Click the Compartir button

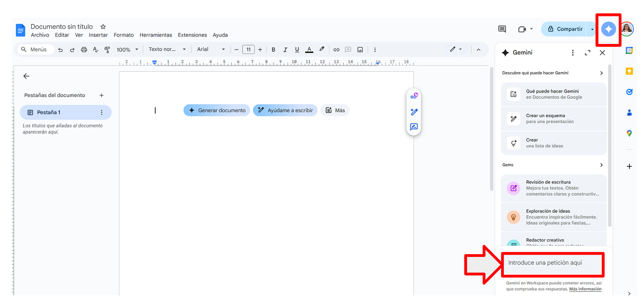pos(564,29)
